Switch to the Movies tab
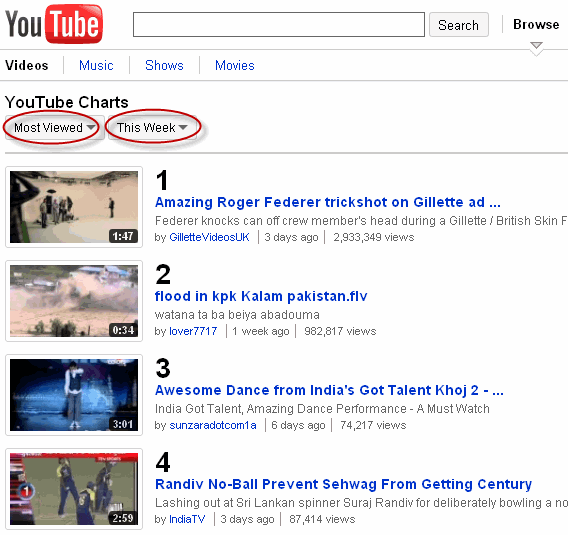 click(x=235, y=66)
